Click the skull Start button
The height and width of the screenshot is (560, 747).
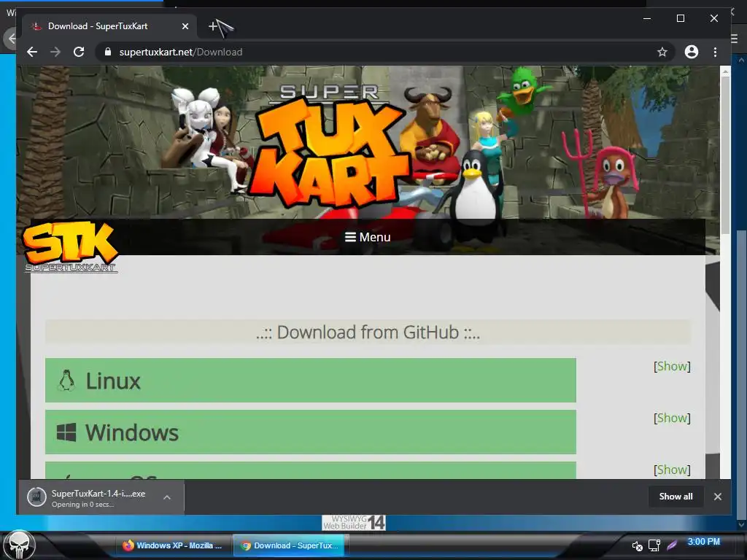click(20, 545)
